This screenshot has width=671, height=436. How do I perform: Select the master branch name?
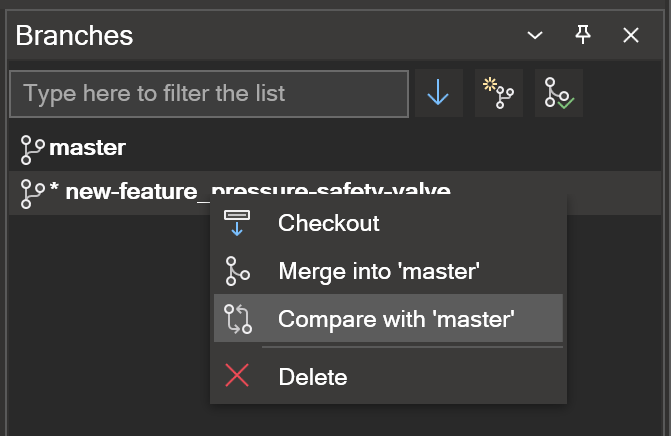point(87,148)
